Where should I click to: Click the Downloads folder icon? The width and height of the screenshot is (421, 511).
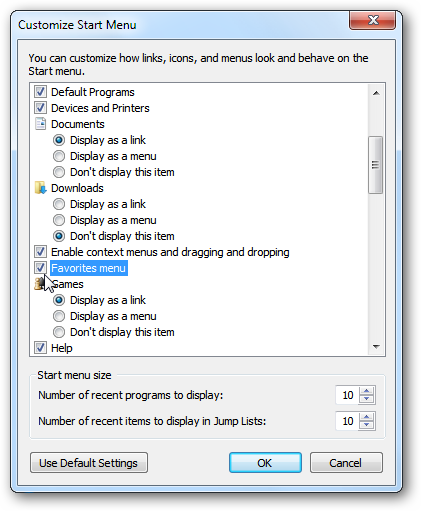(40, 188)
